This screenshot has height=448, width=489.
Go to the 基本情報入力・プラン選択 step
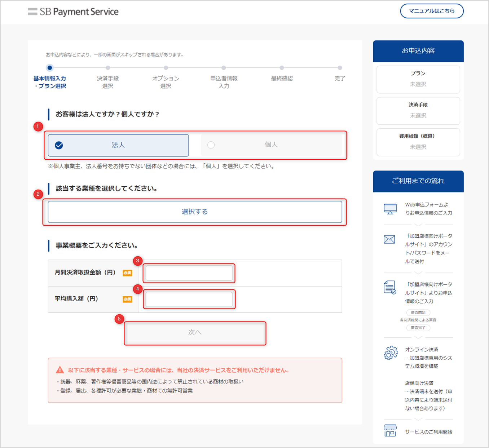[x=50, y=77]
